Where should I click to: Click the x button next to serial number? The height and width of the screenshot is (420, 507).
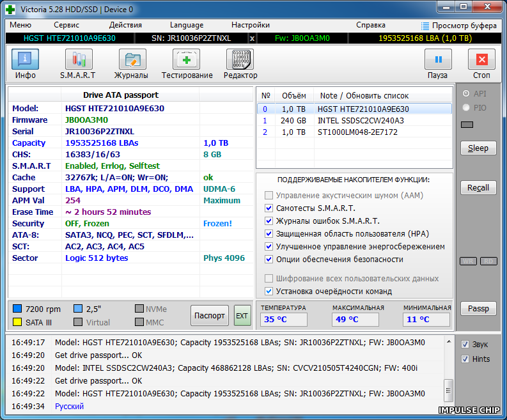252,38
